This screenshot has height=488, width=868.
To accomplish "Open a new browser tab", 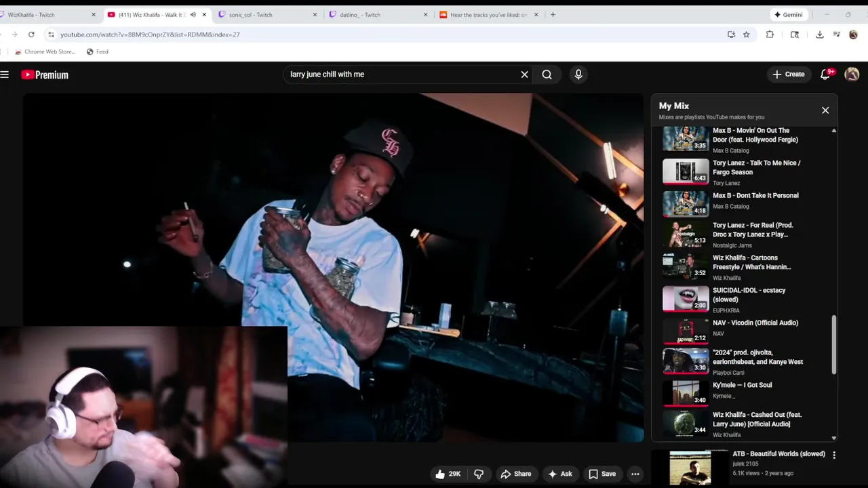I will 553,14.
